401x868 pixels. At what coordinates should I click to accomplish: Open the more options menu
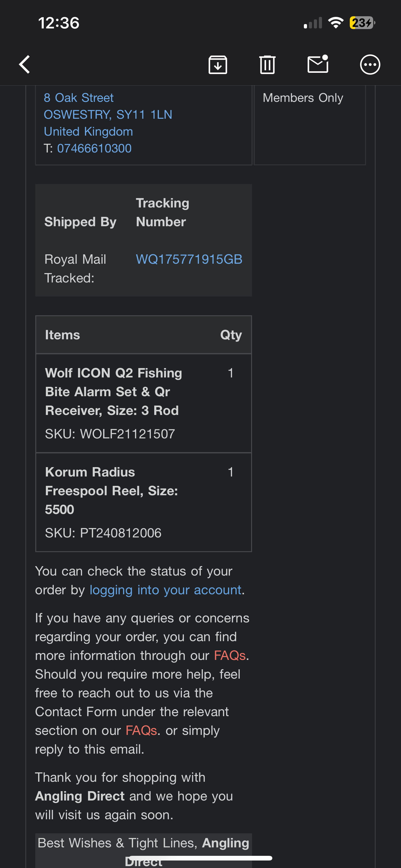tap(370, 64)
